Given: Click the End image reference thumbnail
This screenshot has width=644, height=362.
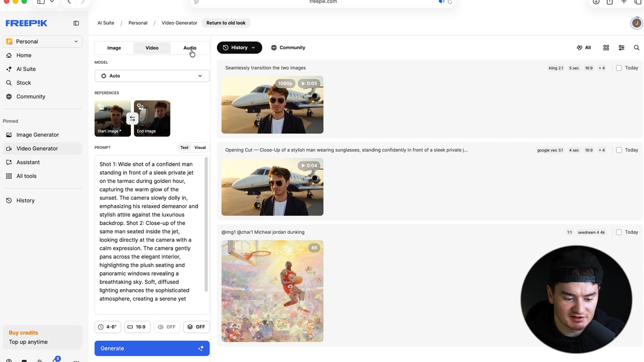Looking at the screenshot, I should [x=152, y=119].
